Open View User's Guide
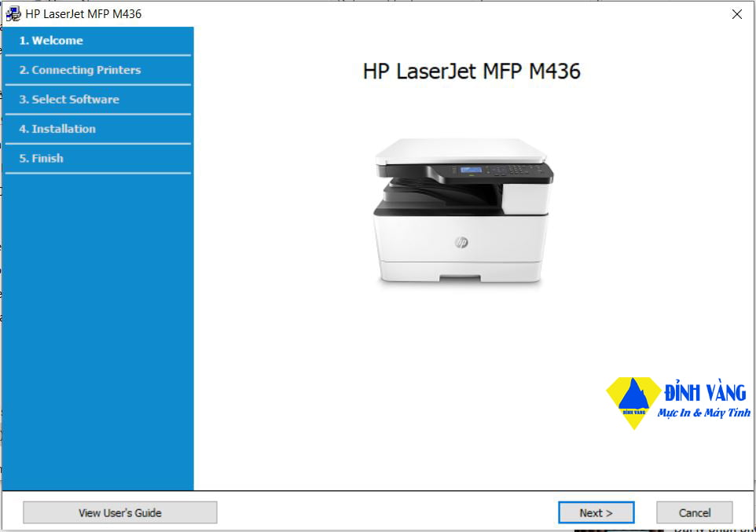 tap(120, 512)
